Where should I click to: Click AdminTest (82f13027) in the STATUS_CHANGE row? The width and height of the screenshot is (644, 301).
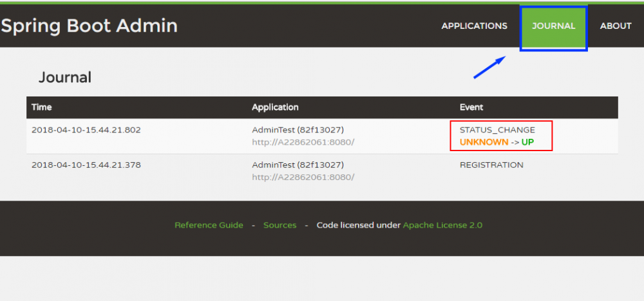coord(298,130)
